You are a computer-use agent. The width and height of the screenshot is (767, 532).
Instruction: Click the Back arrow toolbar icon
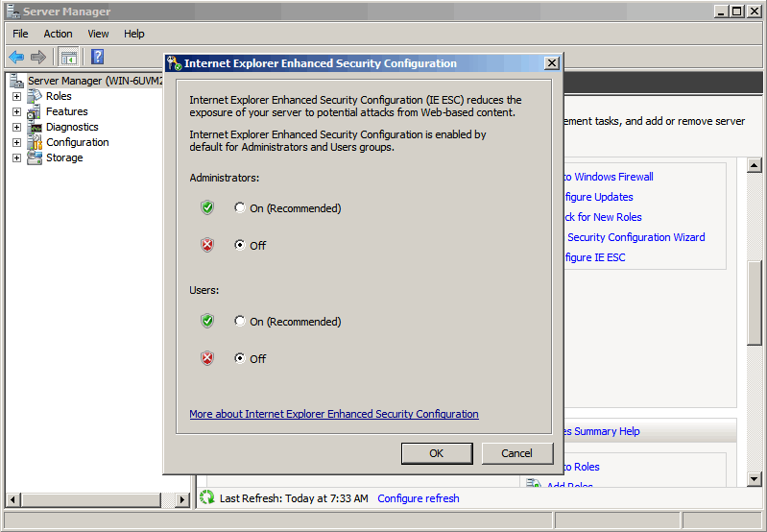tap(16, 58)
